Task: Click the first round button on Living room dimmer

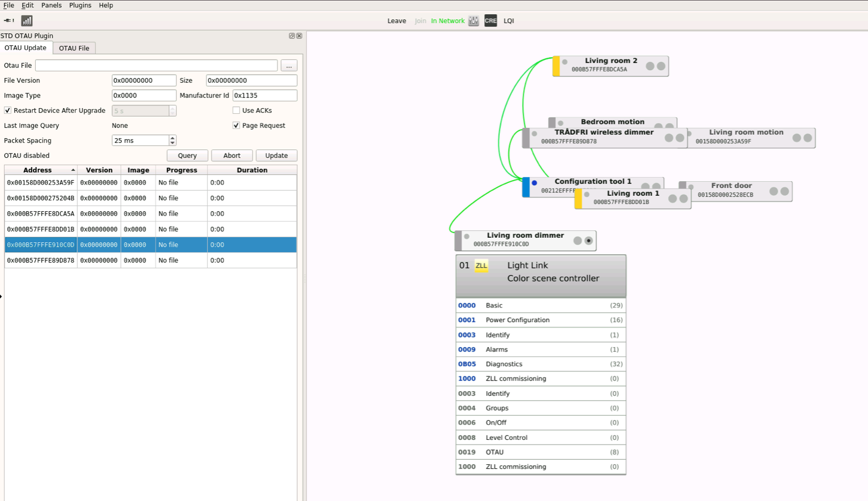Action: point(578,241)
